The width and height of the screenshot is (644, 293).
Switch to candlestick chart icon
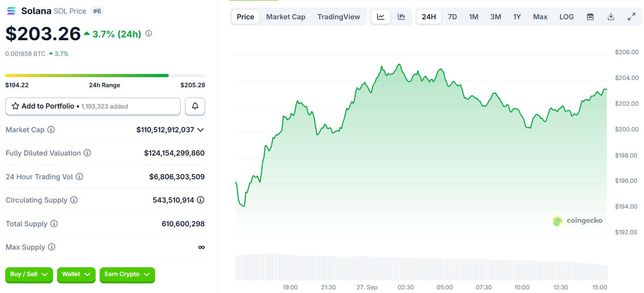(401, 17)
